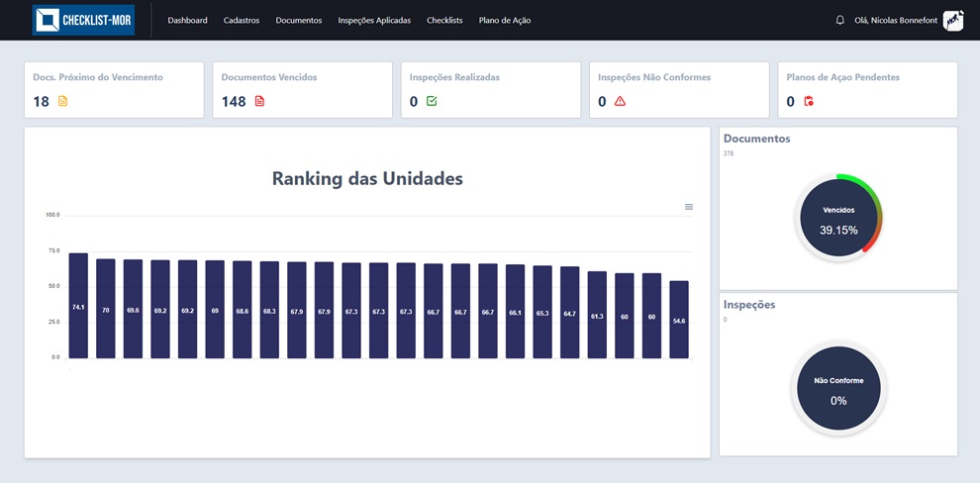This screenshot has height=483, width=980.
Task: Click the bar labeled 66.1
Action: 515,311
